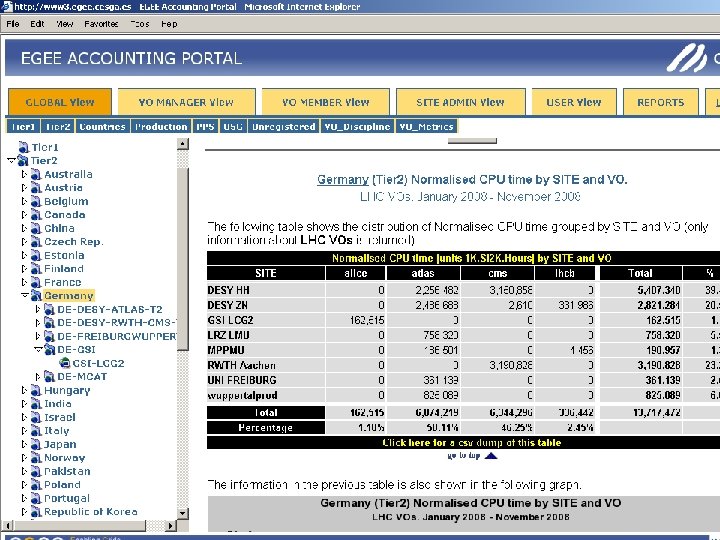Click the go to top arrow icon
720x540 pixels.
[x=491, y=456]
